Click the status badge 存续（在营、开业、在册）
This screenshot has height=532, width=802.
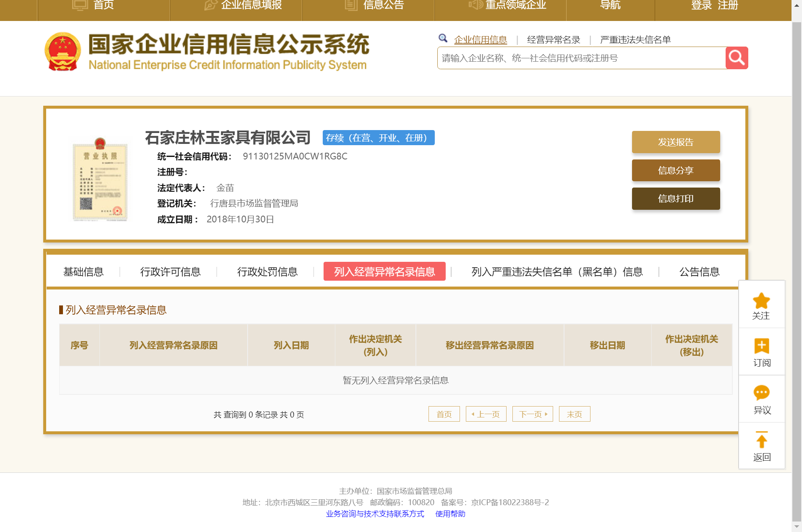tap(379, 138)
